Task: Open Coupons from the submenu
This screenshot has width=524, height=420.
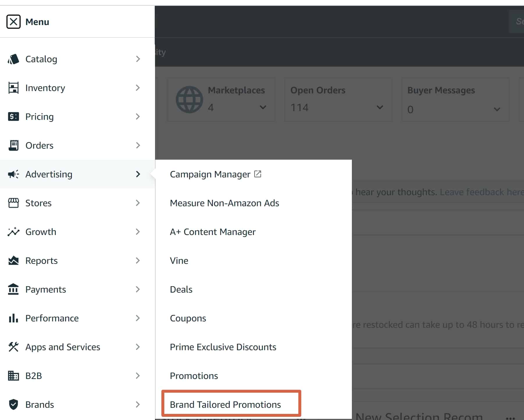Action: (x=188, y=318)
